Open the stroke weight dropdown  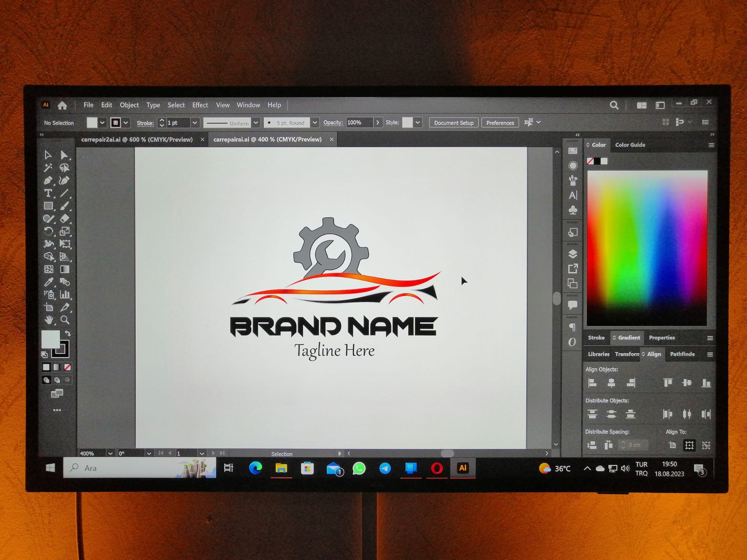[195, 122]
